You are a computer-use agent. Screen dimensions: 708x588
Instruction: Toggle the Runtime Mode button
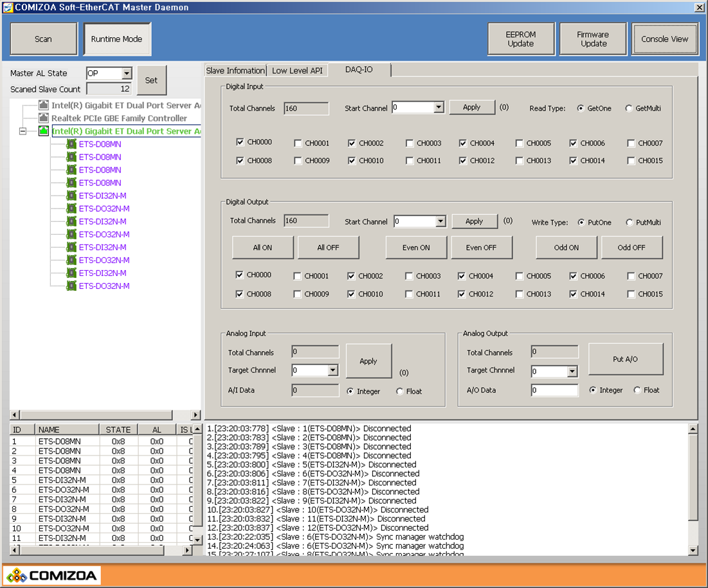[117, 39]
